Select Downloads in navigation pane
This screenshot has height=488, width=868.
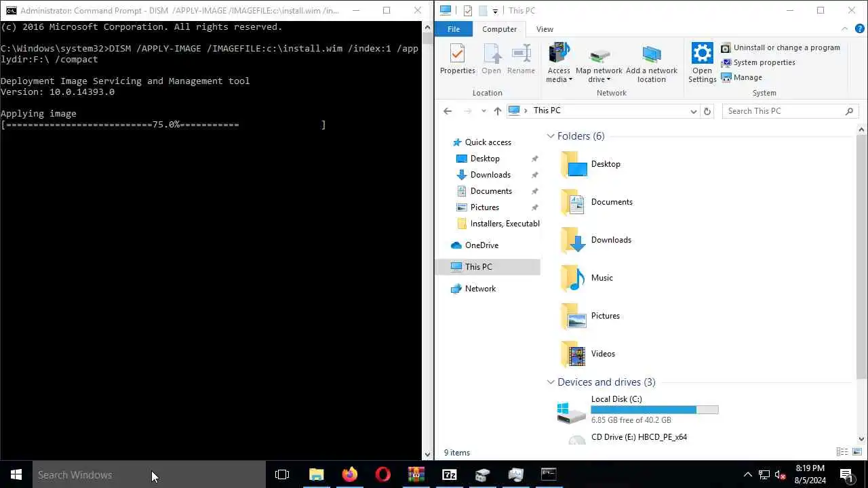click(x=490, y=175)
